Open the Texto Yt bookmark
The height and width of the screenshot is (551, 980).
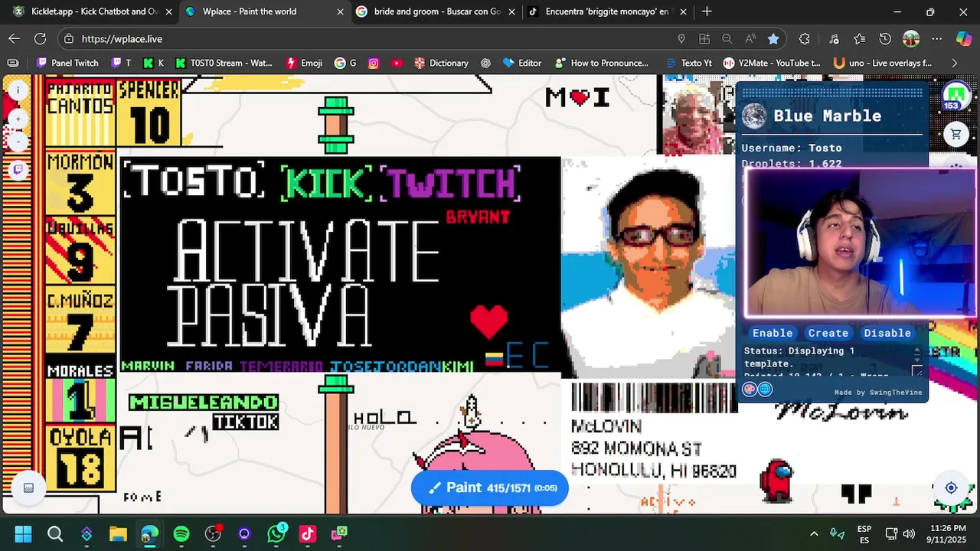tap(689, 63)
